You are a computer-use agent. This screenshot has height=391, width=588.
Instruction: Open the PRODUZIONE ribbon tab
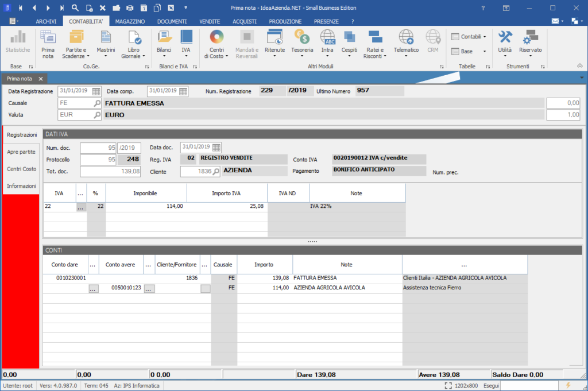(x=285, y=22)
